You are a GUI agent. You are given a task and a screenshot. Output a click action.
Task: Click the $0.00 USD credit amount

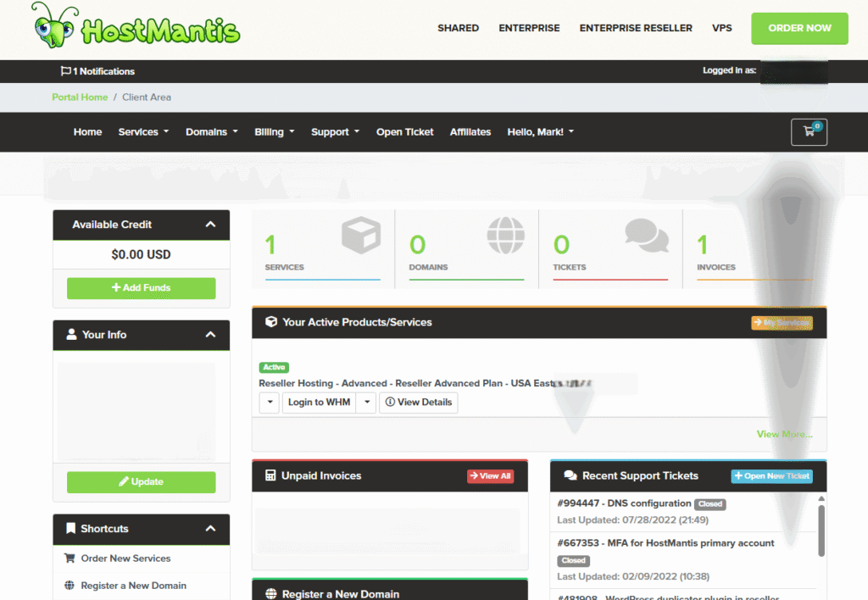point(142,254)
